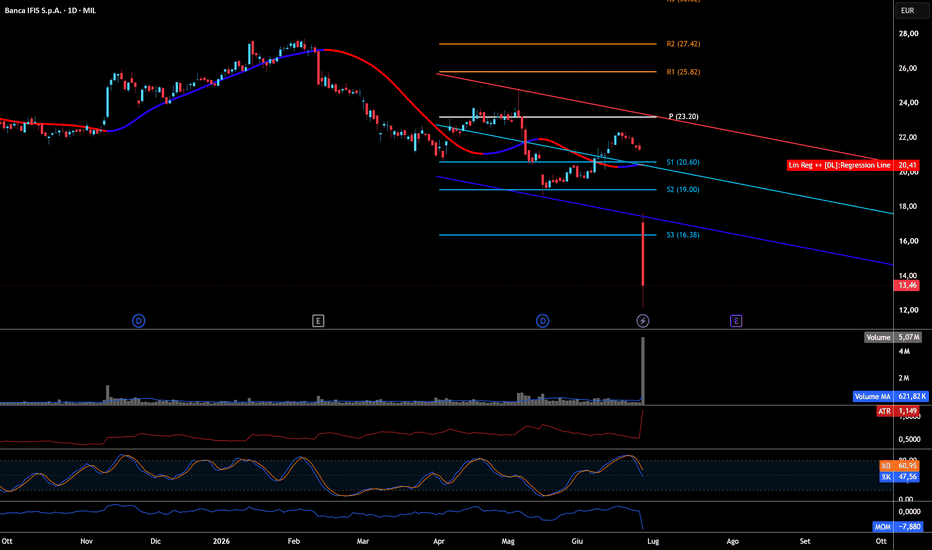Click the ATR indicator label
The image size is (932, 550).
[884, 411]
